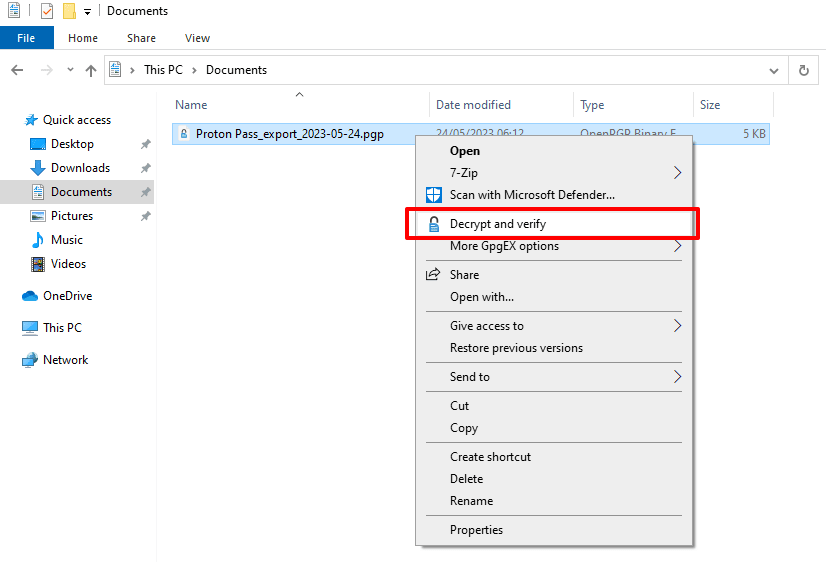Select the Proton Pass export .pgp file
This screenshot has width=826, height=562.
289,134
